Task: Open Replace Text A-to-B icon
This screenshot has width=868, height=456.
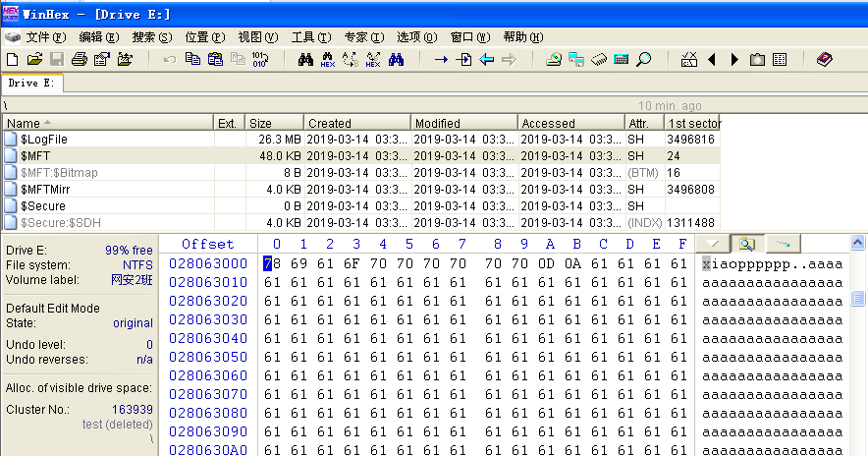Action: coord(351,59)
